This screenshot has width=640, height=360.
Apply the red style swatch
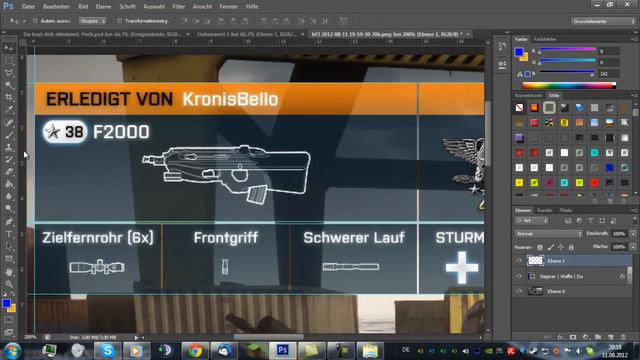coord(594,182)
